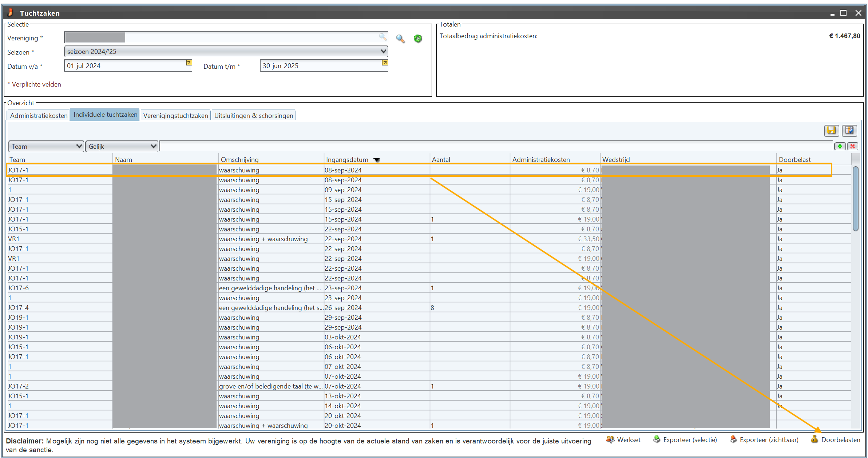
Task: Add filter with green plus icon
Action: 840,146
